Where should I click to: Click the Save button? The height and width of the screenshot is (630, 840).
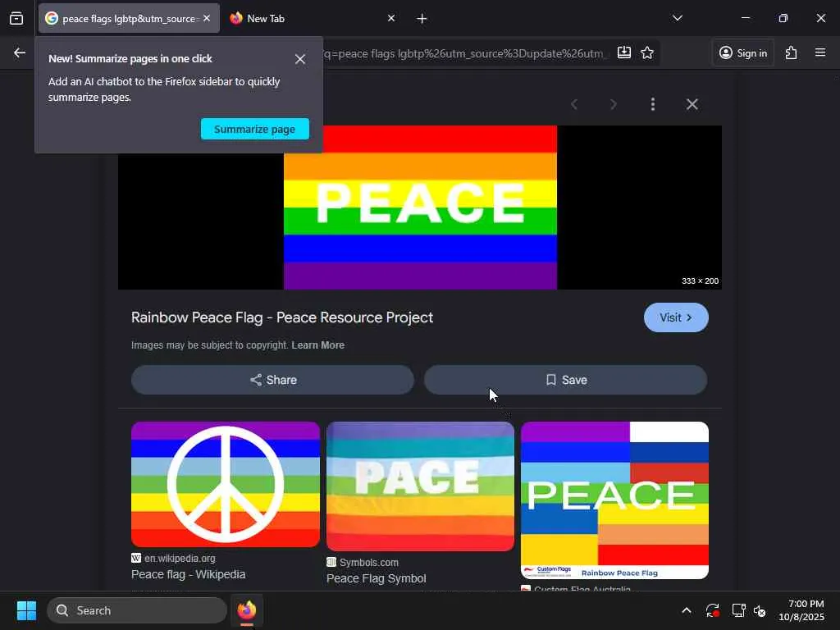[x=566, y=380]
